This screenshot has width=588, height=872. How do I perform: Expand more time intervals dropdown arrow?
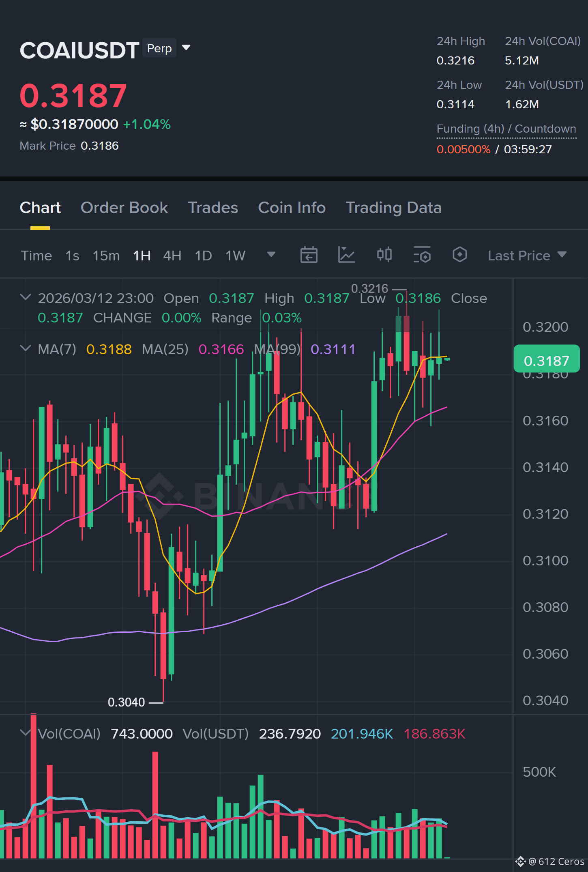pyautogui.click(x=271, y=255)
